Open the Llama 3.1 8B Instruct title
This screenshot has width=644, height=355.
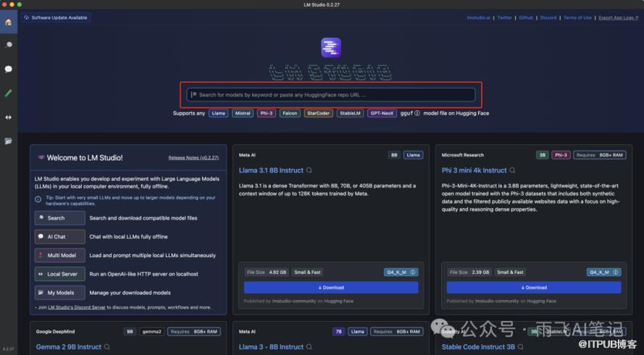point(271,170)
